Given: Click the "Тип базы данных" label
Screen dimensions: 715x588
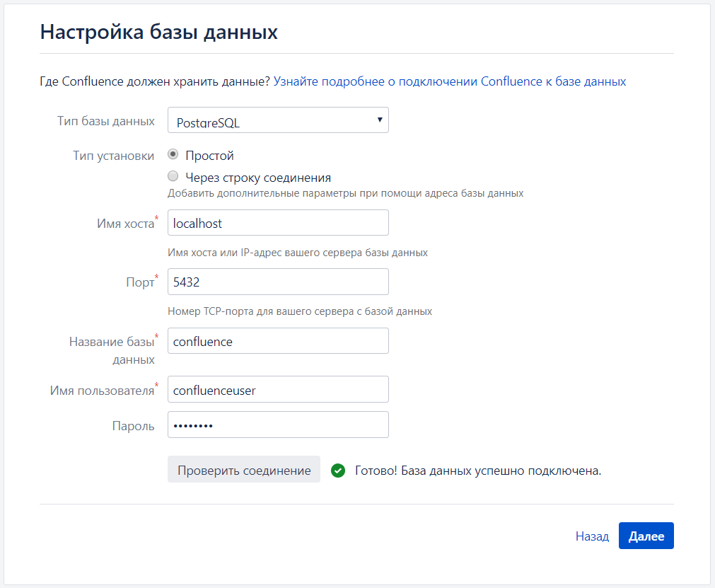Looking at the screenshot, I should [106, 121].
